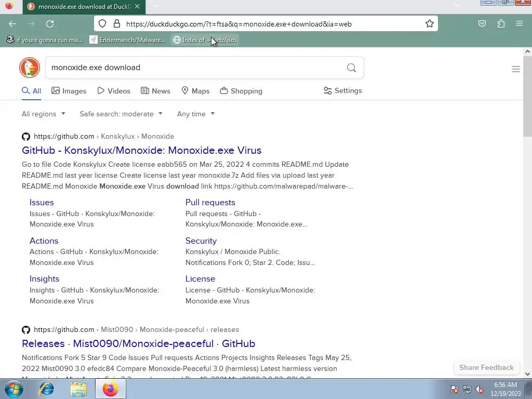Open the Firefox application menu
Viewport: 532px width, 399px height.
[520, 24]
